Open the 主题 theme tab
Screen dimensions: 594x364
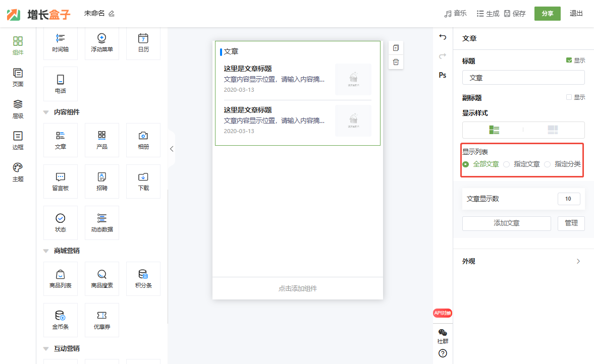[18, 172]
